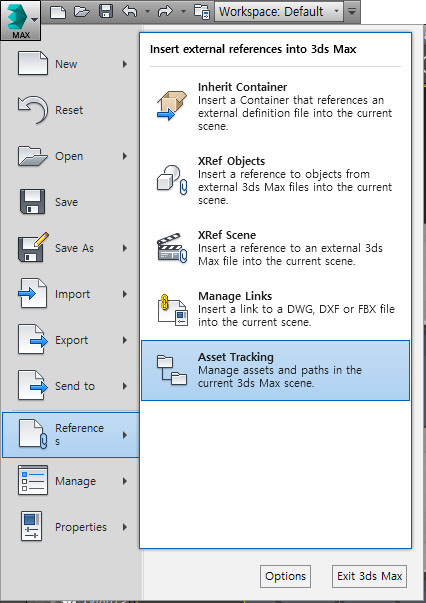The width and height of the screenshot is (426, 603).
Task: Click the References paperclip page icon
Action: tap(33, 435)
